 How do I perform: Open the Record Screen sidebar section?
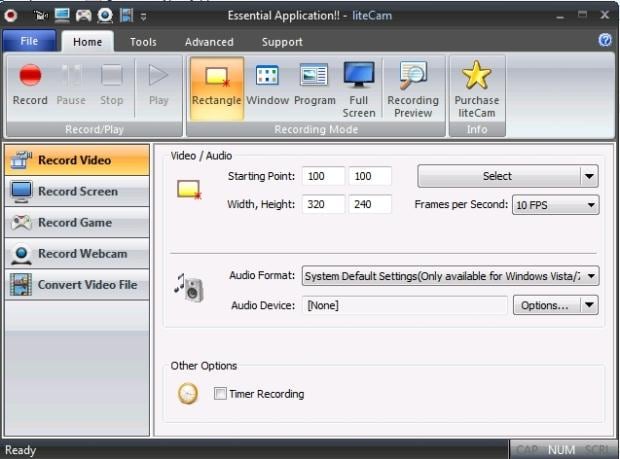click(77, 191)
